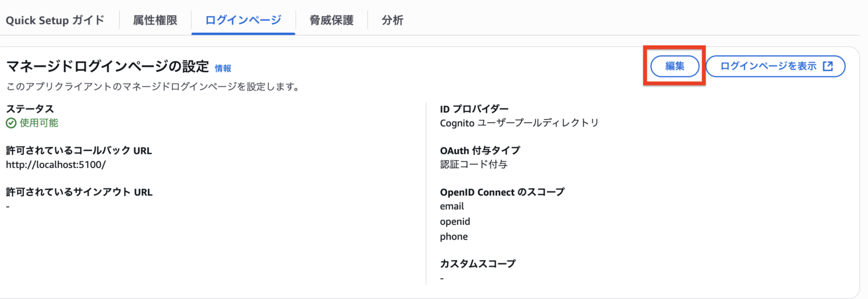The height and width of the screenshot is (299, 868).
Task: Select the openid scope entry
Action: [455, 222]
